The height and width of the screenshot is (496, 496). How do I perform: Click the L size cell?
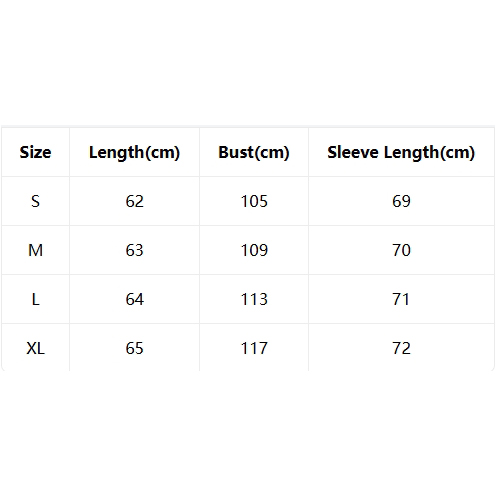pyautogui.click(x=35, y=299)
